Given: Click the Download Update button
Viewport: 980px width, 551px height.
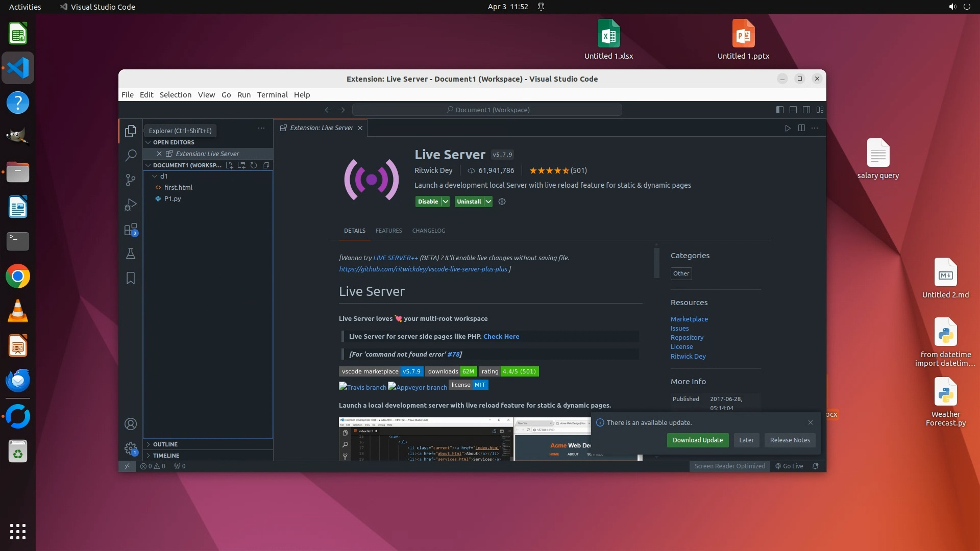Looking at the screenshot, I should pyautogui.click(x=697, y=440).
